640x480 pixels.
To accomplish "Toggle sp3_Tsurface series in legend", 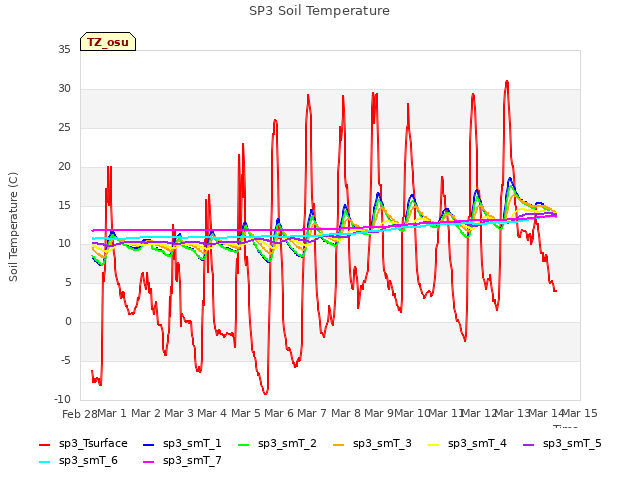I will pos(83,443).
